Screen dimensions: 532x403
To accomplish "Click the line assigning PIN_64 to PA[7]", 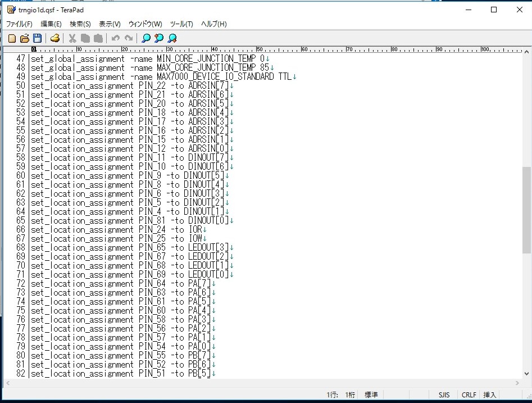I will (x=121, y=283).
